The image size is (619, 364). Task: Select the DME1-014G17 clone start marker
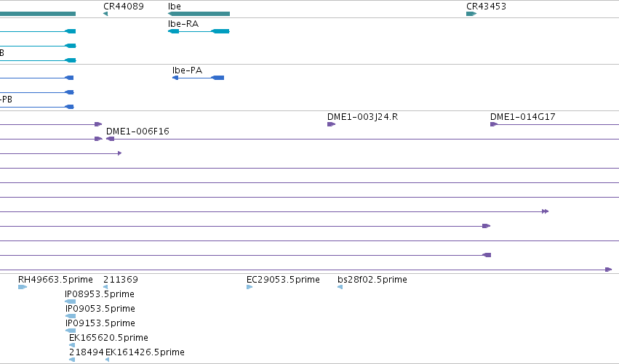[x=494, y=124]
